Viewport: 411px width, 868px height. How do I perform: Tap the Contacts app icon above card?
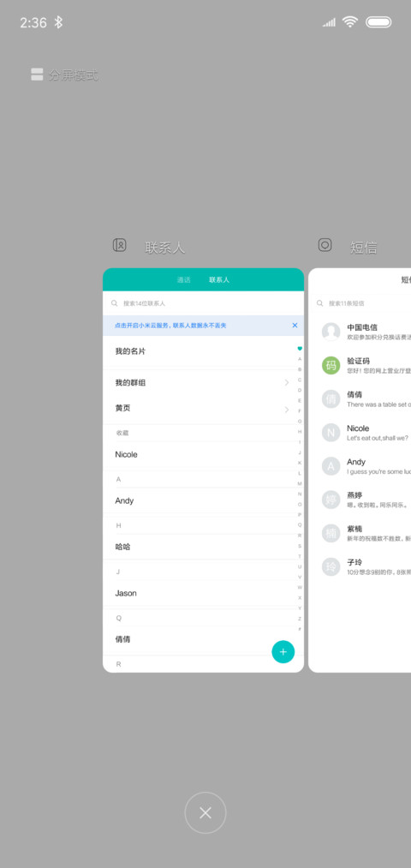(x=120, y=245)
